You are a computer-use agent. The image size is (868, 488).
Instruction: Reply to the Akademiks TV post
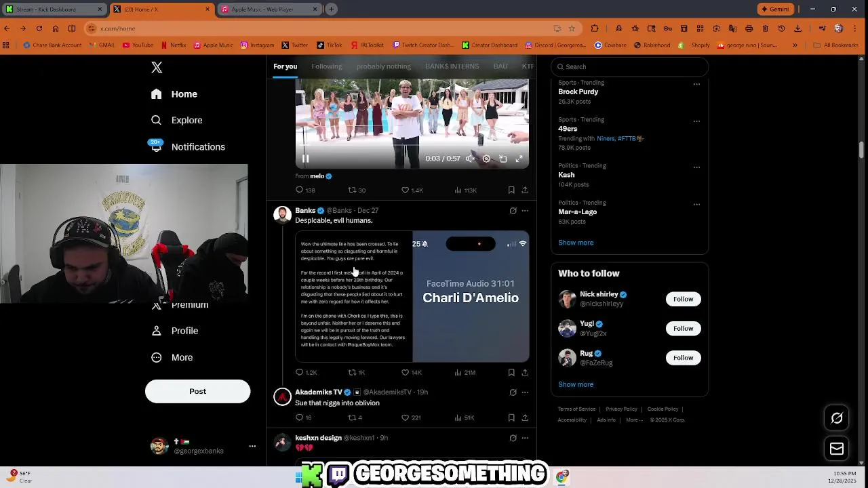click(304, 418)
